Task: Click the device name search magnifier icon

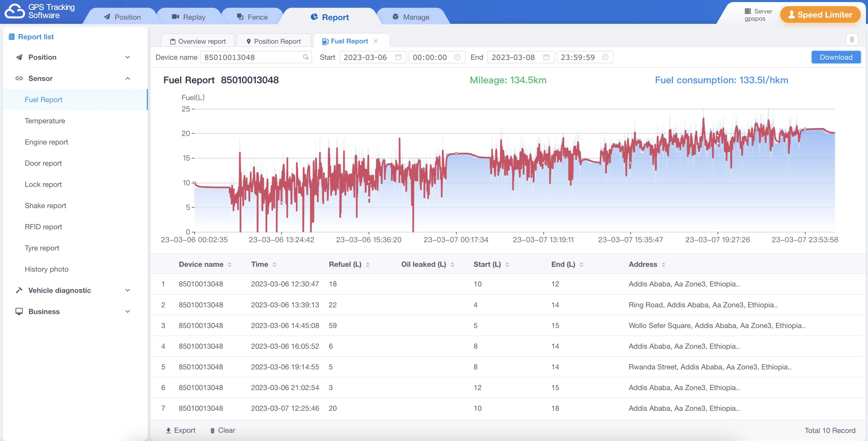Action: click(x=305, y=57)
